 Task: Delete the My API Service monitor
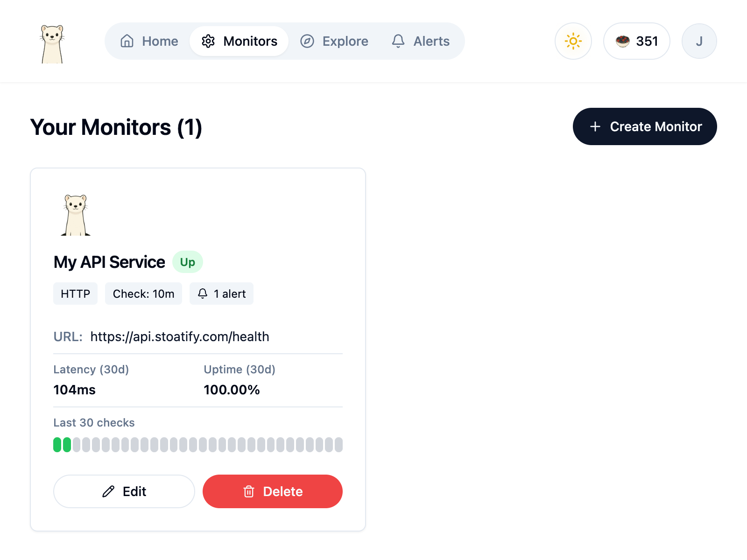tap(273, 491)
